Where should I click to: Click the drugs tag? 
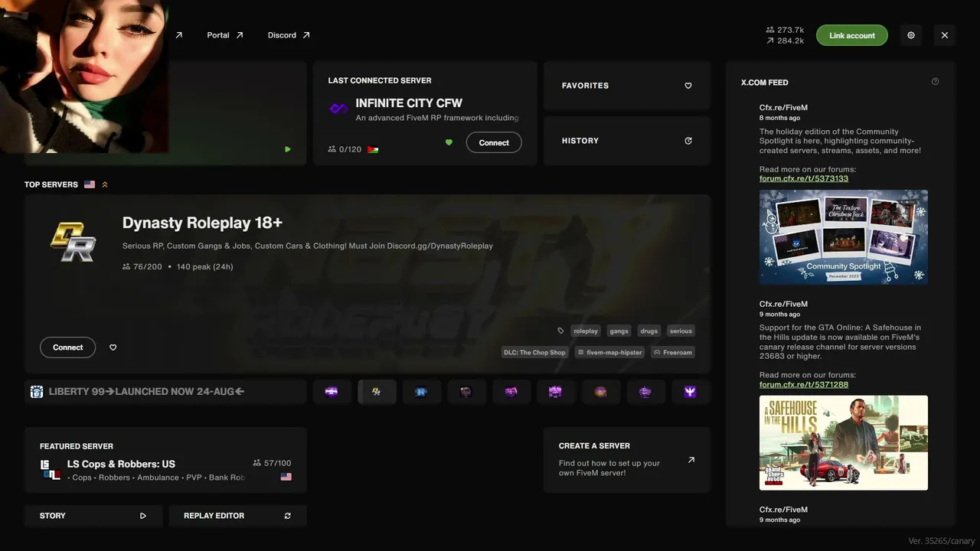pyautogui.click(x=649, y=331)
